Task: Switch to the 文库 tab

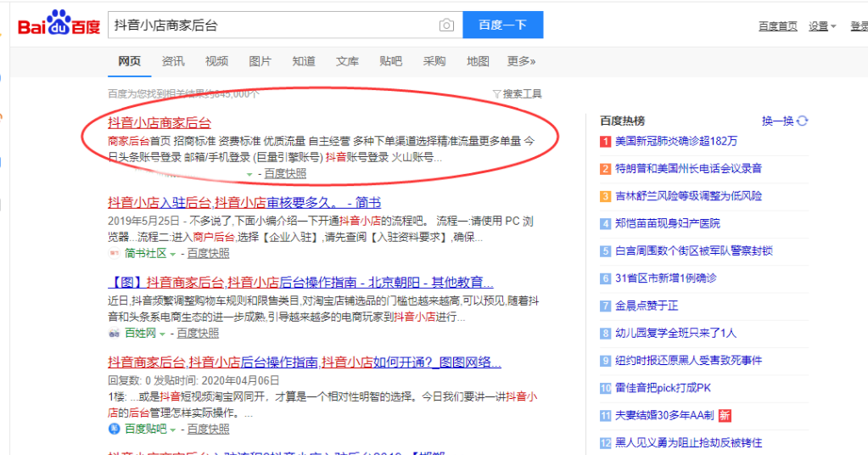Action: coord(347,61)
